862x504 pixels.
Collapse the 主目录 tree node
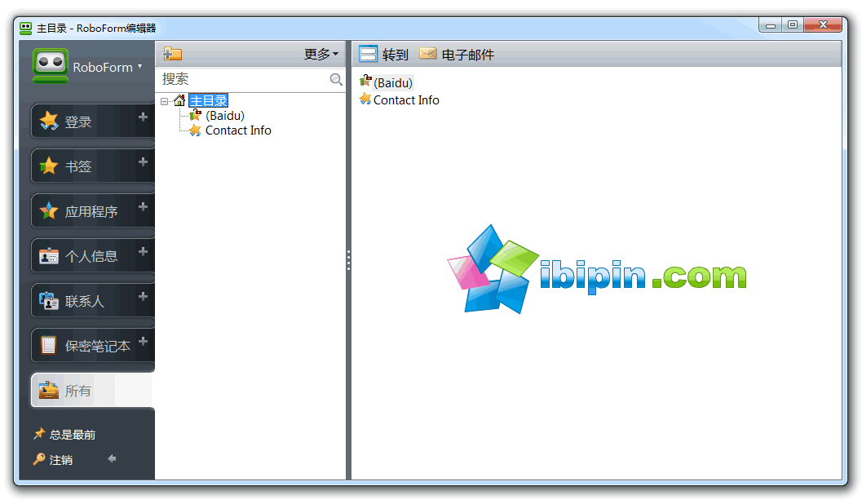pyautogui.click(x=165, y=101)
